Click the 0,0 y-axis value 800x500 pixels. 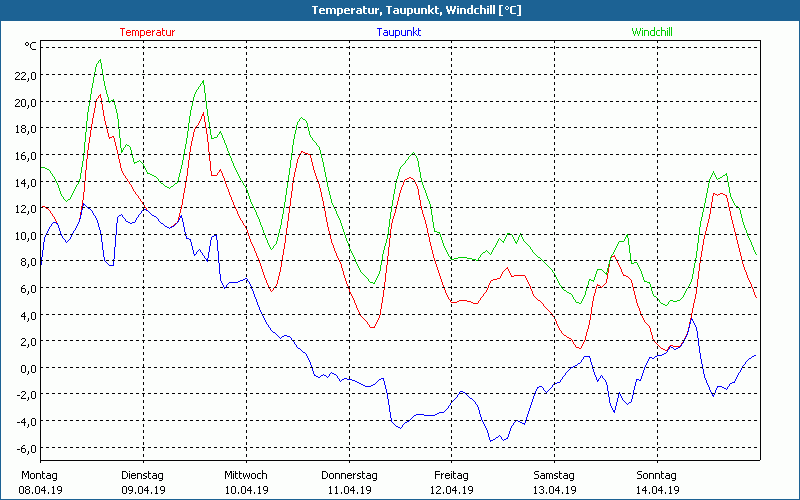[27, 368]
